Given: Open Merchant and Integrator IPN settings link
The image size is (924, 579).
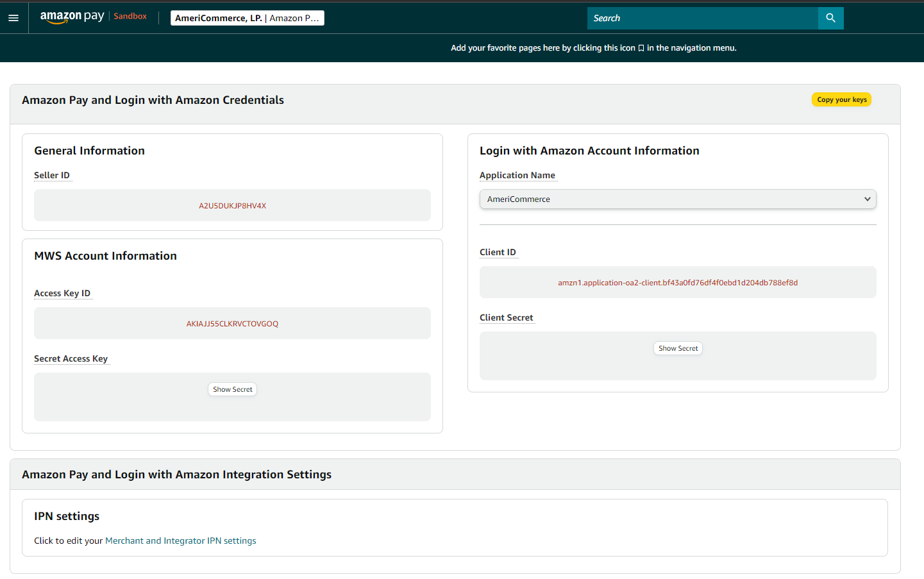Looking at the screenshot, I should (181, 541).
